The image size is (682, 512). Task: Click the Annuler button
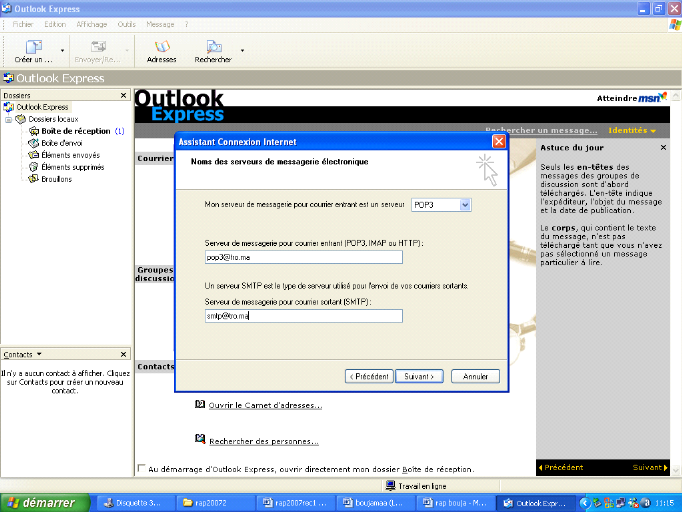[475, 376]
